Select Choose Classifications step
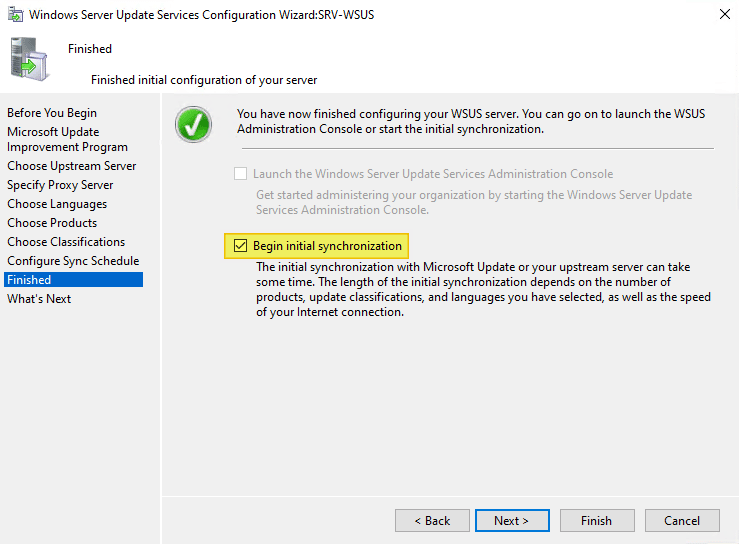This screenshot has height=544, width=739. pyautogui.click(x=66, y=242)
